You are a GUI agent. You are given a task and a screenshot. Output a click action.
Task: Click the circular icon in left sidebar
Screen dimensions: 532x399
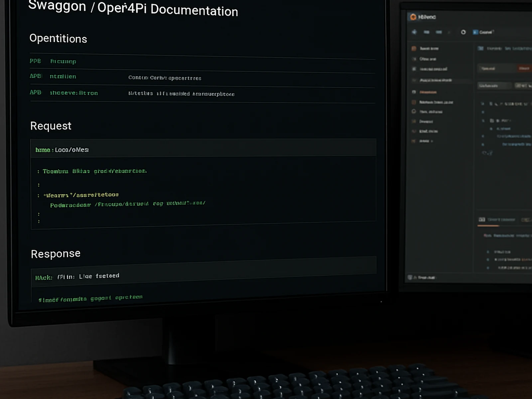[x=414, y=111]
